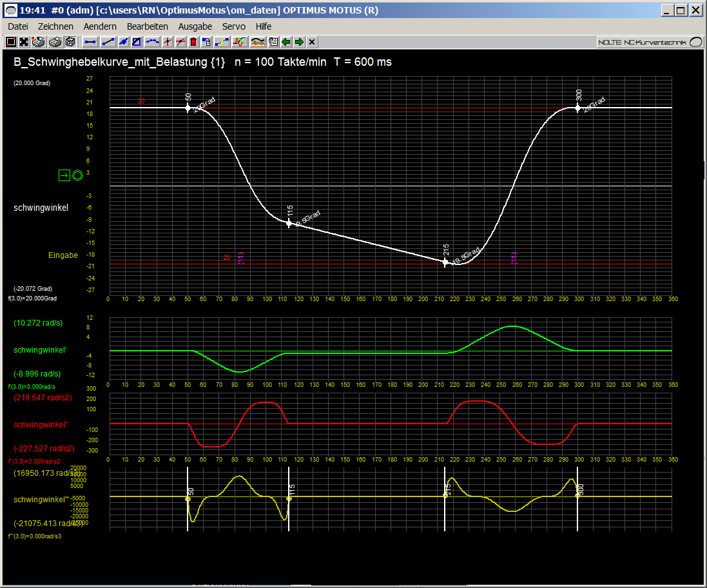Click the four-arrow fit-to-view toolbar icon
Image resolution: width=707 pixels, height=588 pixels.
coord(24,42)
